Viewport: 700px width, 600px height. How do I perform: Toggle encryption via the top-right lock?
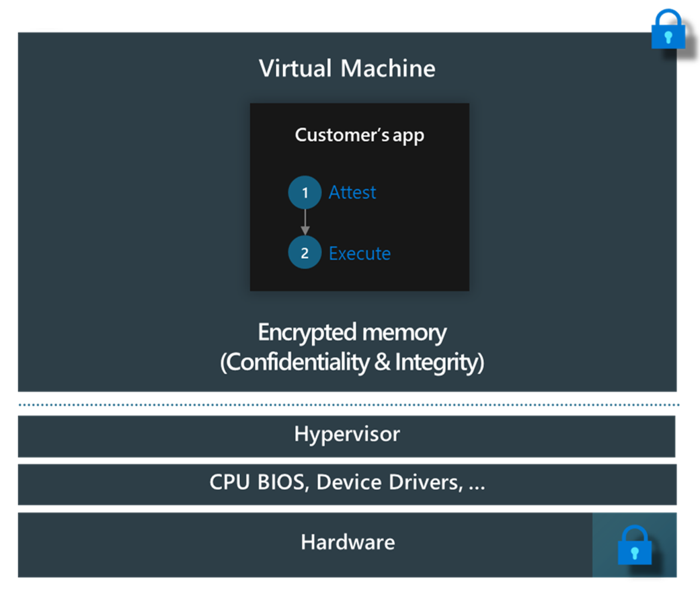(x=668, y=30)
